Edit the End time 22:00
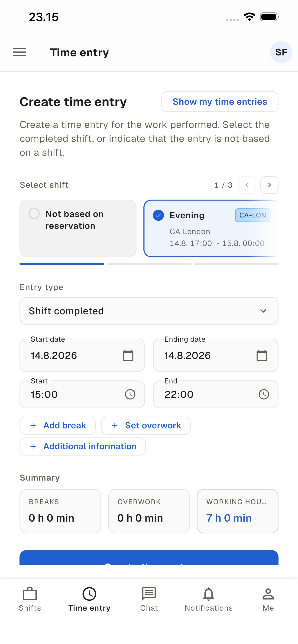Viewport: 298px width, 644px height. click(x=216, y=394)
